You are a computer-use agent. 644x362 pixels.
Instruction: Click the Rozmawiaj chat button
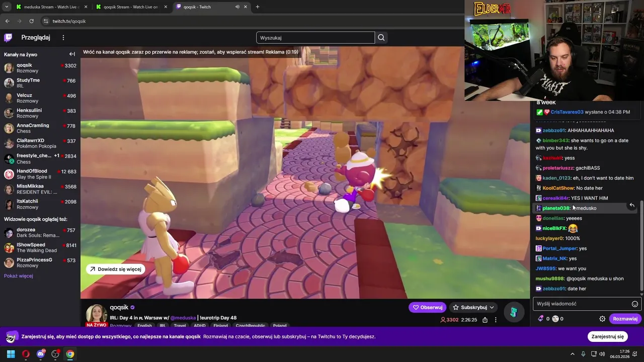[x=625, y=319]
